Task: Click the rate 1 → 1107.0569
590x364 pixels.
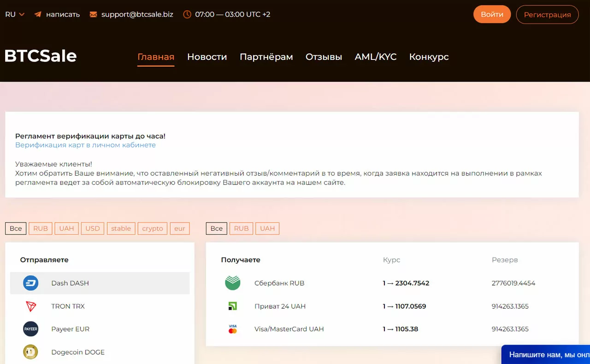Action: pos(404,306)
